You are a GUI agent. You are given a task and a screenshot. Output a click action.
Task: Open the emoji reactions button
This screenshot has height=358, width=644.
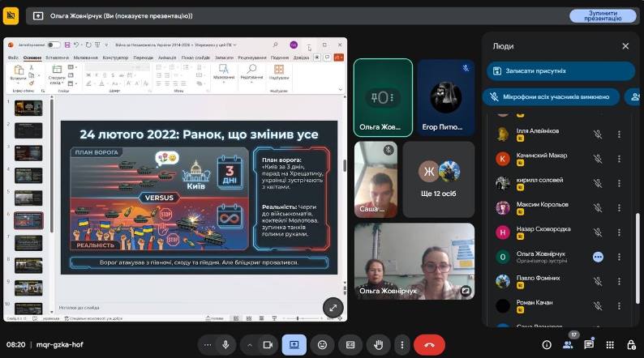pos(323,345)
